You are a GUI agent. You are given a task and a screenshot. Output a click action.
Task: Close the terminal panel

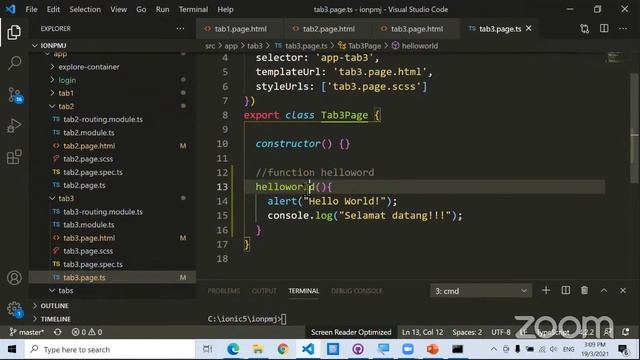click(623, 291)
